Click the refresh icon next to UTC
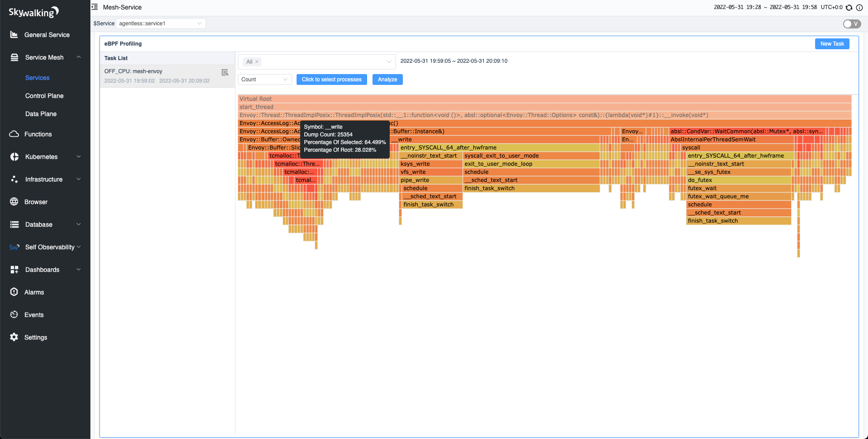The width and height of the screenshot is (868, 439). click(849, 8)
